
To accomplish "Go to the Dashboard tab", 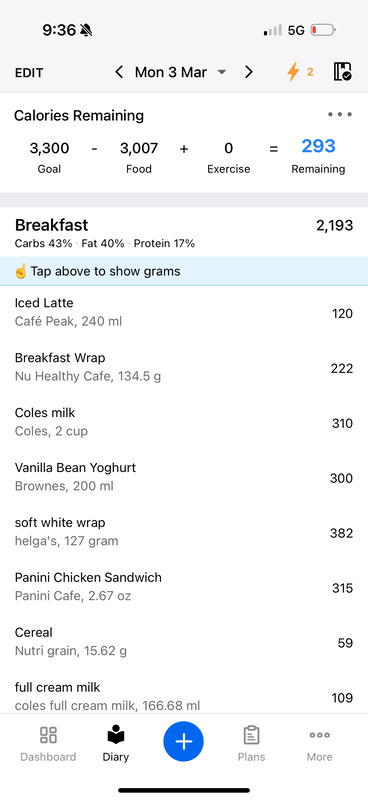I will pos(48,744).
